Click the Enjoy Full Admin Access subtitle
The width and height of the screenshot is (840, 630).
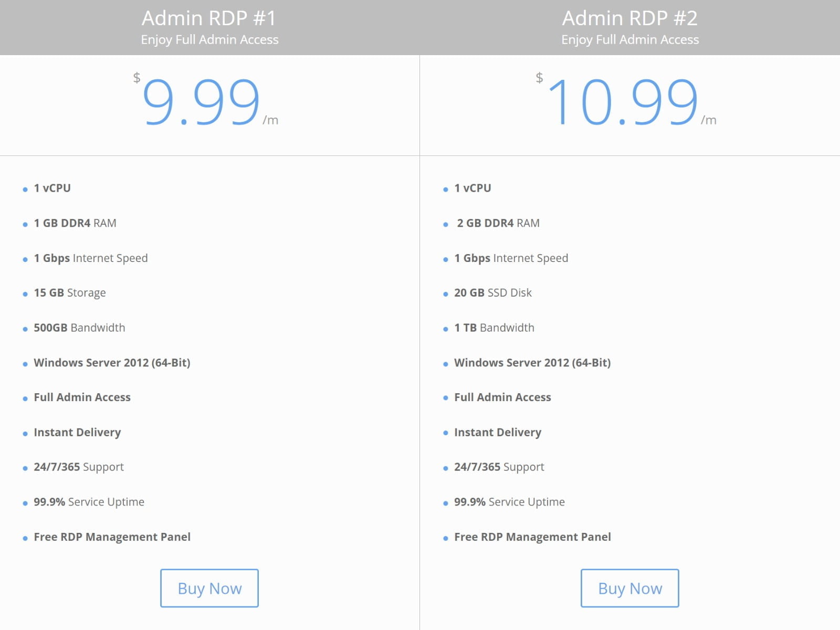[209, 39]
